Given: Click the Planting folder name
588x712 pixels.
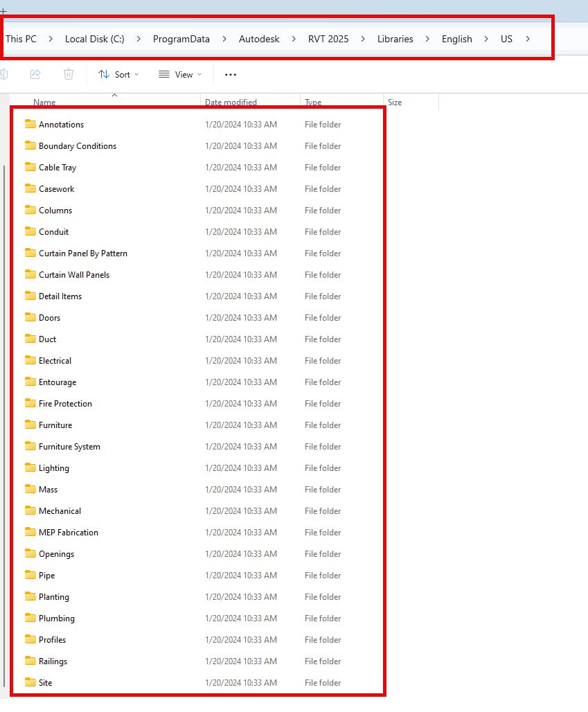Looking at the screenshot, I should pos(54,596).
